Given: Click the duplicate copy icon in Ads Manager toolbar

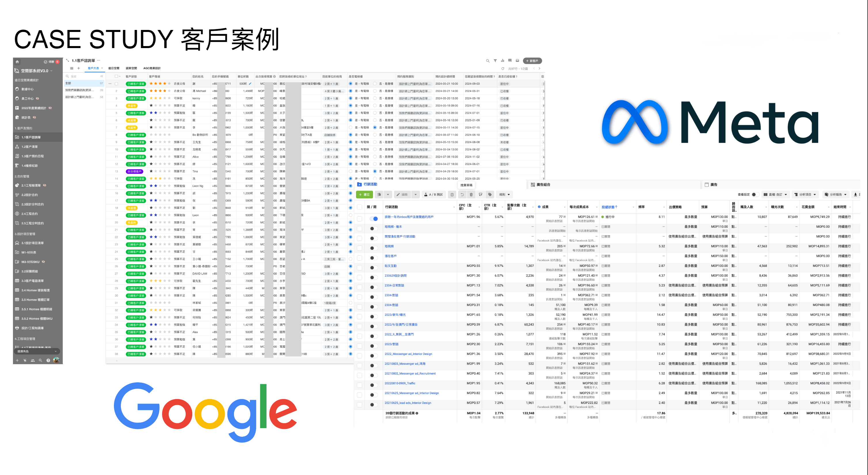Looking at the screenshot, I should (379, 195).
